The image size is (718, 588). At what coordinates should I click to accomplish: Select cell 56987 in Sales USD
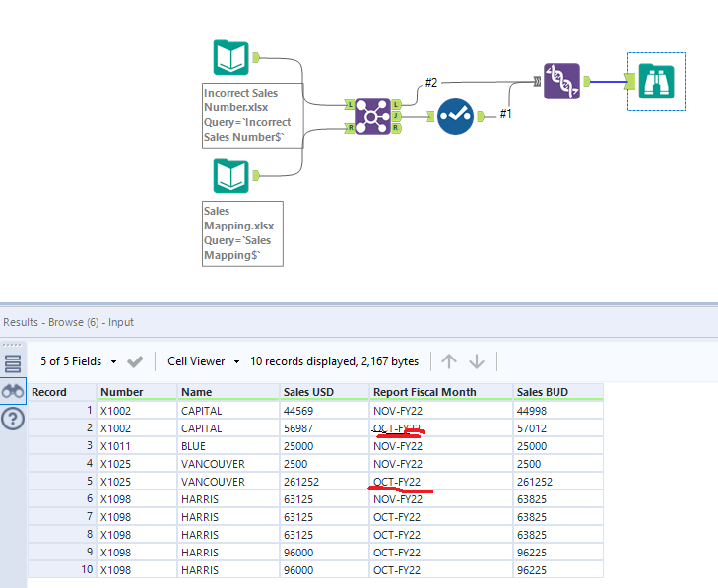point(324,428)
